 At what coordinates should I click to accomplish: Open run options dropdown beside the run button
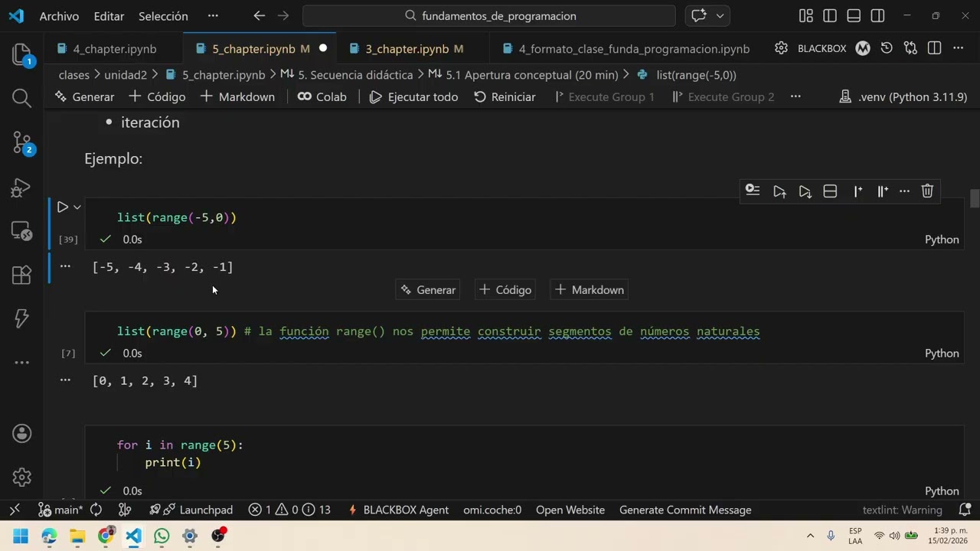77,207
